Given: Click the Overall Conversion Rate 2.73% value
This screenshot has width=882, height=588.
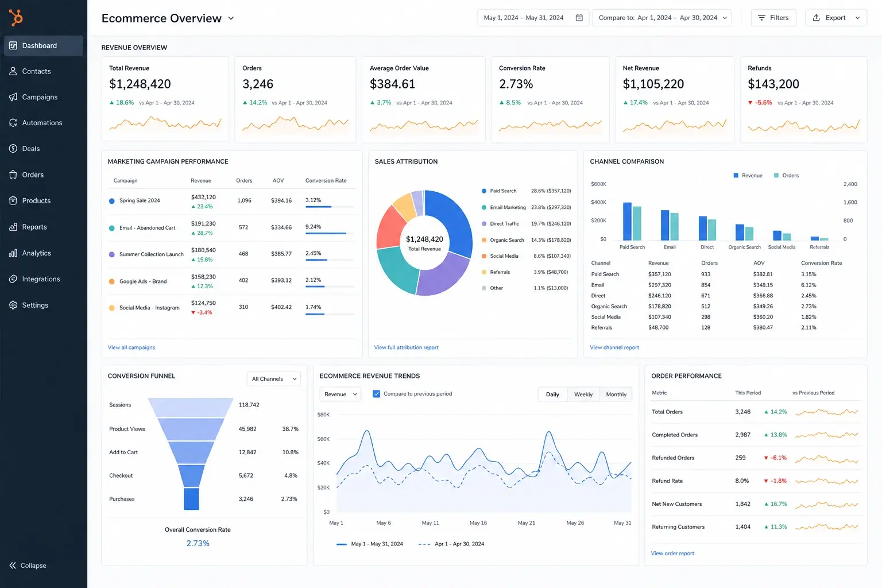Looking at the screenshot, I should 198,544.
